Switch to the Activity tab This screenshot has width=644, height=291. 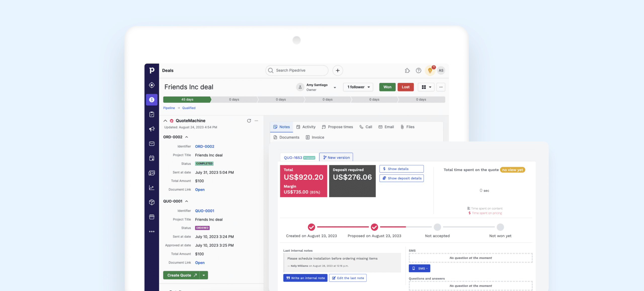tap(306, 127)
